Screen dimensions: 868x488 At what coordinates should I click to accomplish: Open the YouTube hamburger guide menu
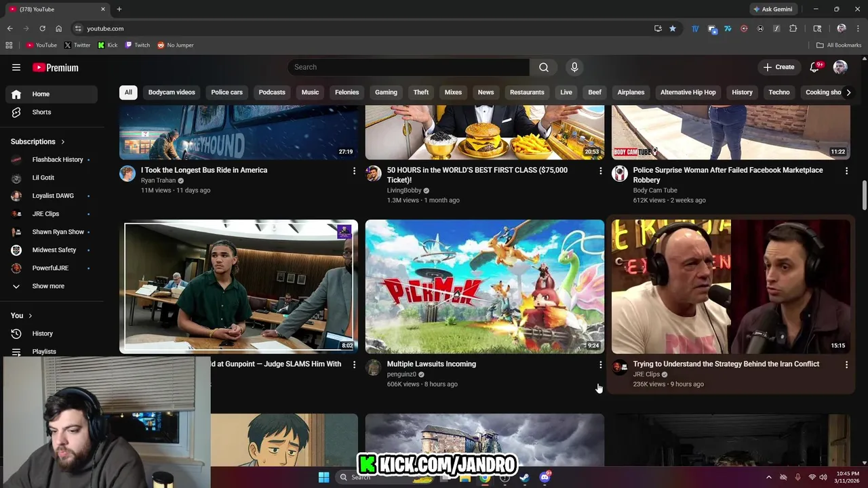pos(16,67)
